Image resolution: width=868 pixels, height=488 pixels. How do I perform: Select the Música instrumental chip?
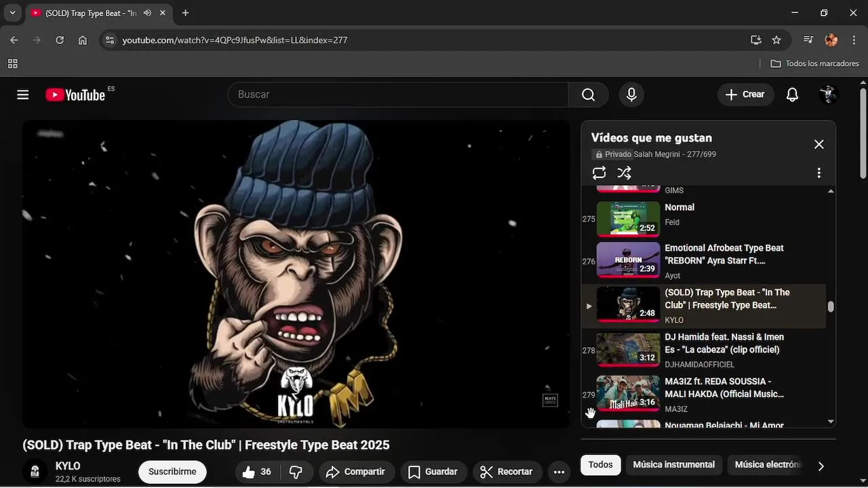pyautogui.click(x=673, y=465)
